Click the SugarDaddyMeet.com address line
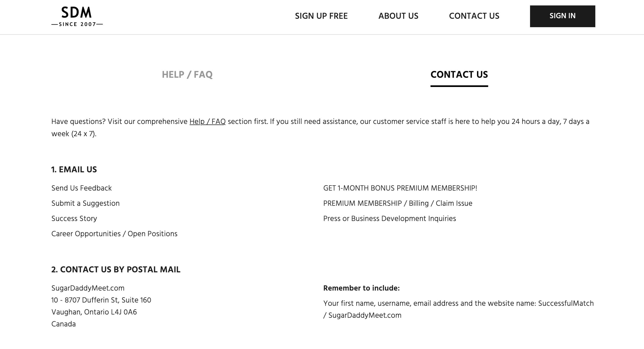The height and width of the screenshot is (349, 644). (x=88, y=288)
